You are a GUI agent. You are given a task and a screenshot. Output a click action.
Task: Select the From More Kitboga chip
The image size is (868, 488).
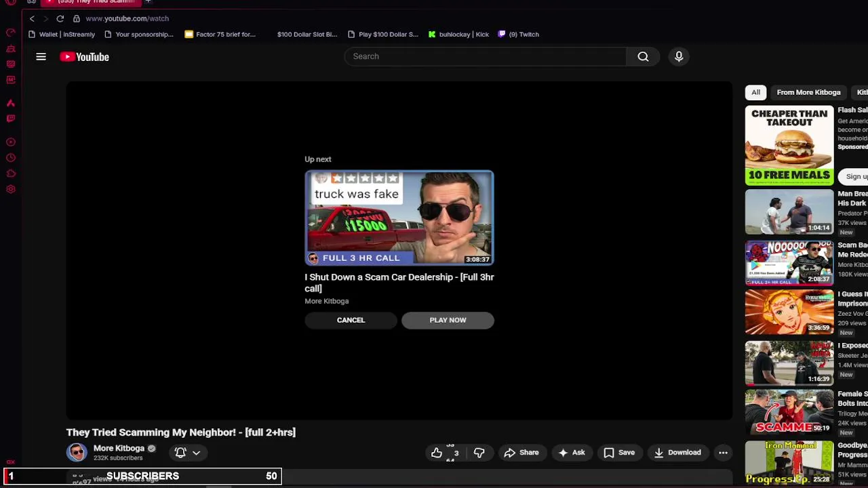[x=808, y=92]
